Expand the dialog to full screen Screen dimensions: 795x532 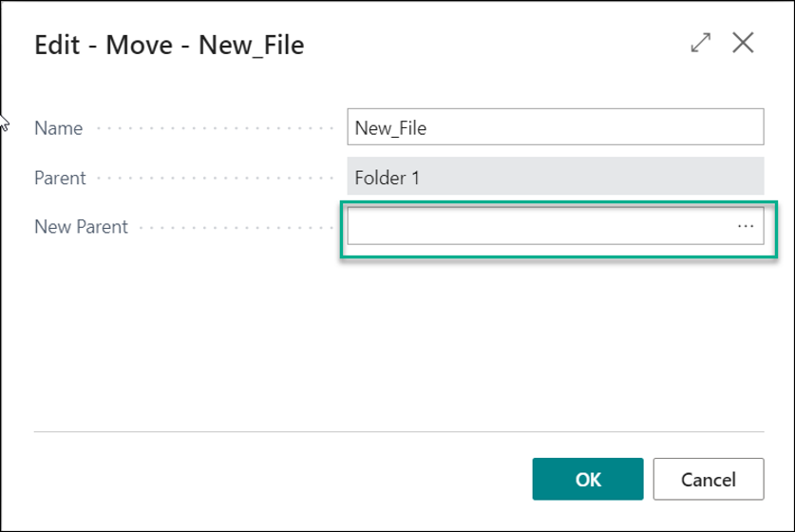pos(701,44)
